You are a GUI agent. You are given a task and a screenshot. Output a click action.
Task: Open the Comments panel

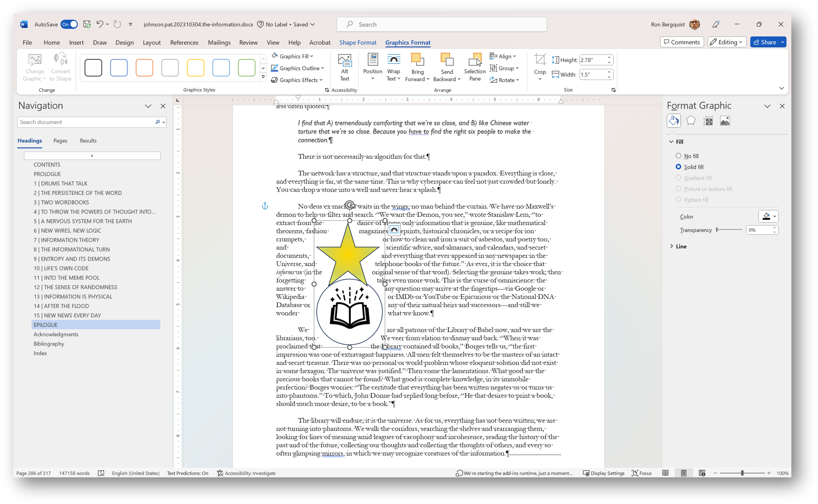[681, 42]
